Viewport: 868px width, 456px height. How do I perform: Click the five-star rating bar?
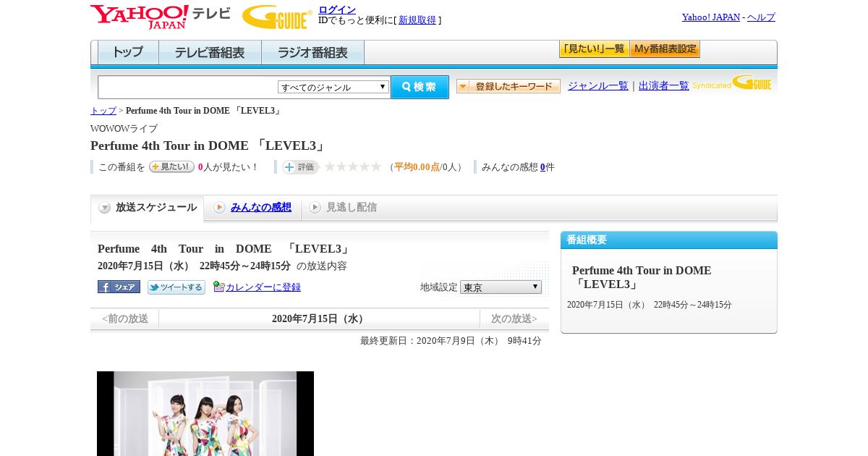352,166
